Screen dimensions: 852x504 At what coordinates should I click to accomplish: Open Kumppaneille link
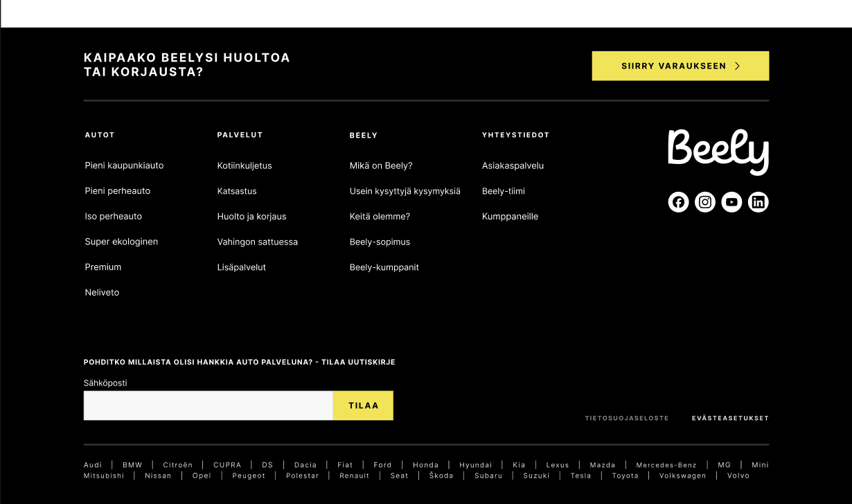point(510,217)
